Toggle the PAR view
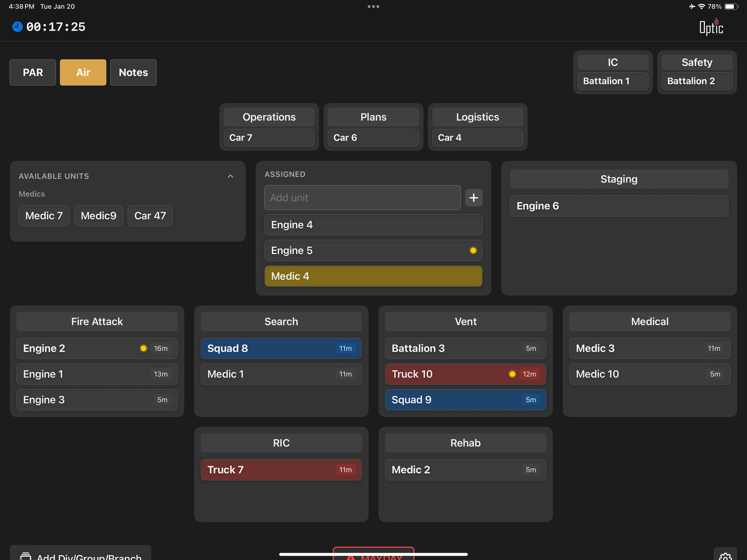This screenshot has width=747, height=560. (x=33, y=72)
